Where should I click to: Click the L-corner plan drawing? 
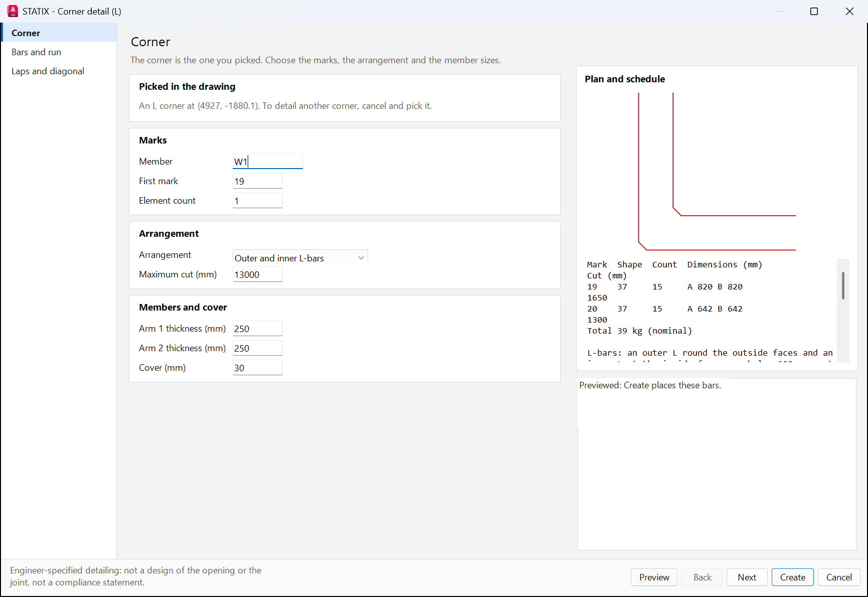(717, 171)
